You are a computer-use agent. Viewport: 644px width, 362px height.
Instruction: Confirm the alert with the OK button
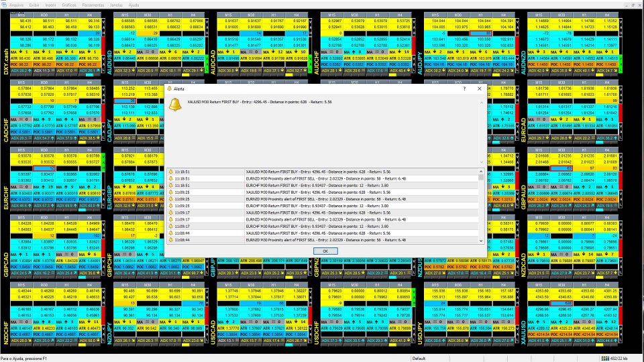(325, 251)
